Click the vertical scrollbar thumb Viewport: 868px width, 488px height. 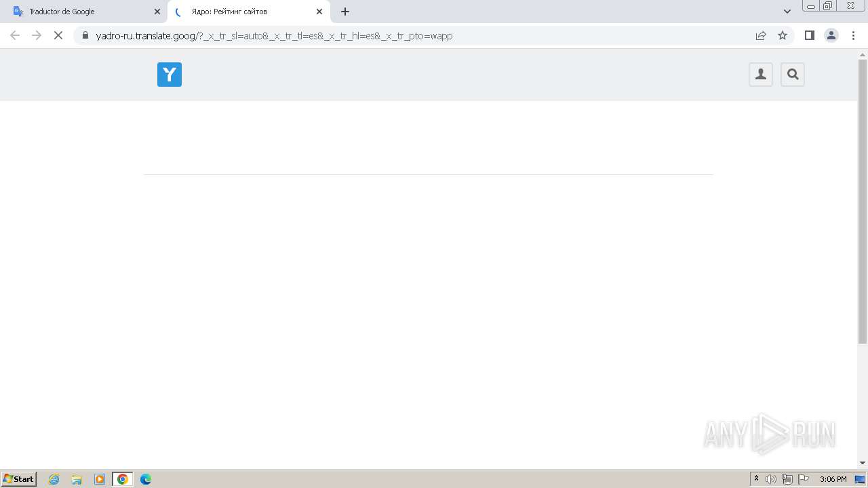click(863, 201)
